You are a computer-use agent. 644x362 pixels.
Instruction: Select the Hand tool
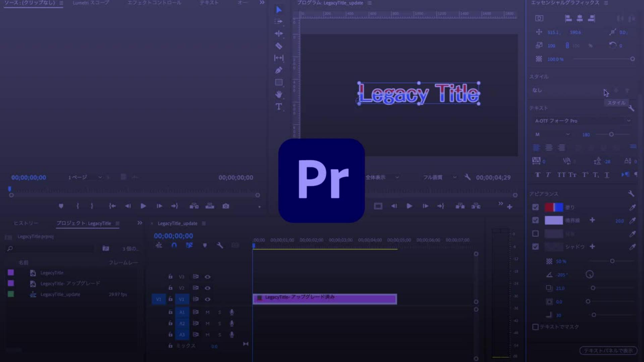pyautogui.click(x=278, y=95)
